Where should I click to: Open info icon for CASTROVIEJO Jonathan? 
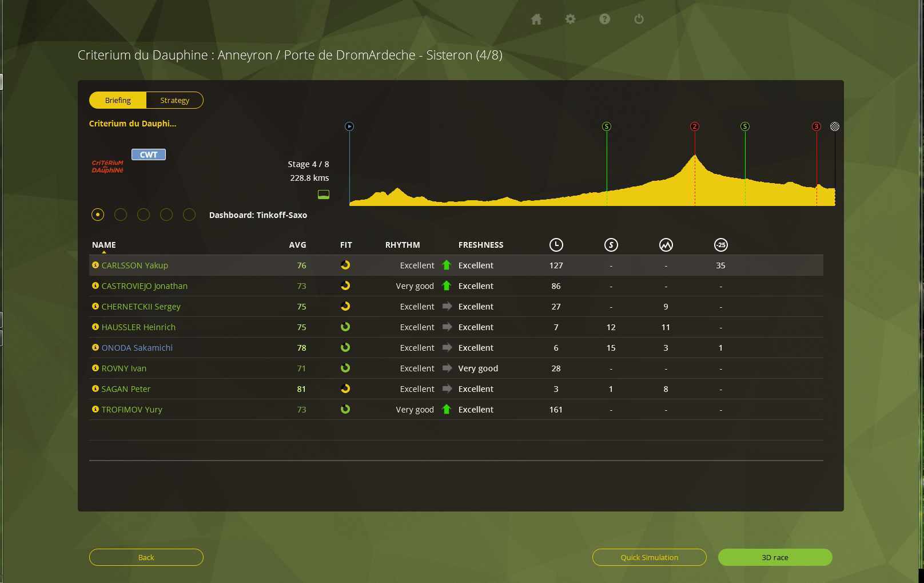[95, 285]
